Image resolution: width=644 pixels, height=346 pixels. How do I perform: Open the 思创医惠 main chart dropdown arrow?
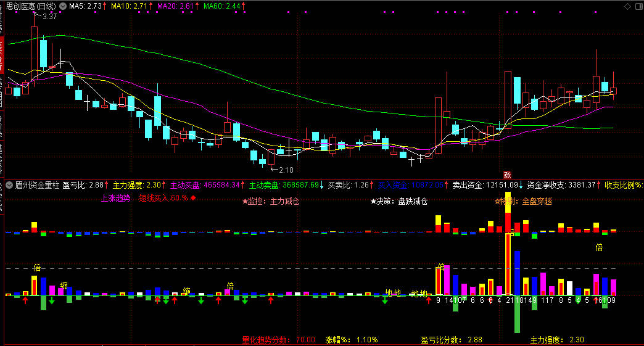63,6
